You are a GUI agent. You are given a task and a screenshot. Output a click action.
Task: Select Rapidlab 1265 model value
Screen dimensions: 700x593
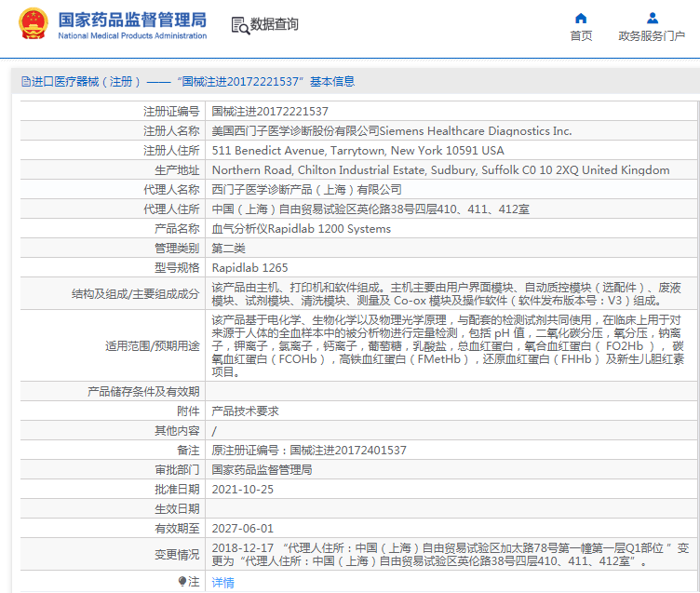[249, 268]
